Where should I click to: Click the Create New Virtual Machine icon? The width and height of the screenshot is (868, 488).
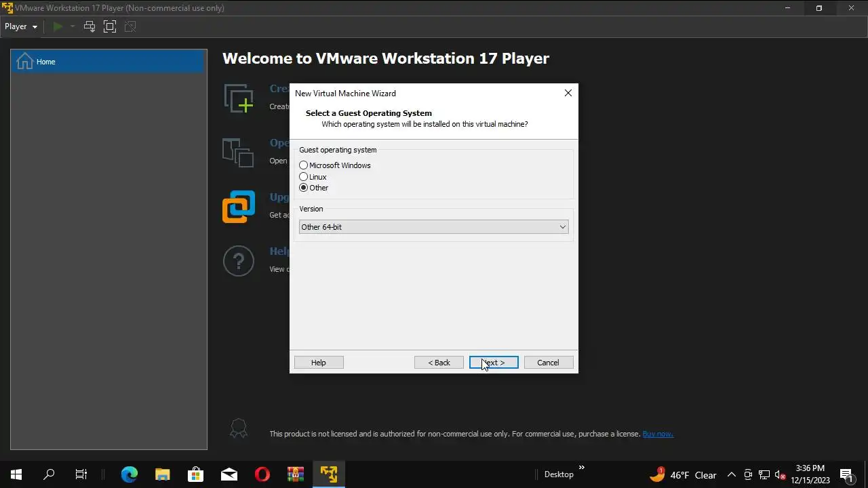point(239,99)
